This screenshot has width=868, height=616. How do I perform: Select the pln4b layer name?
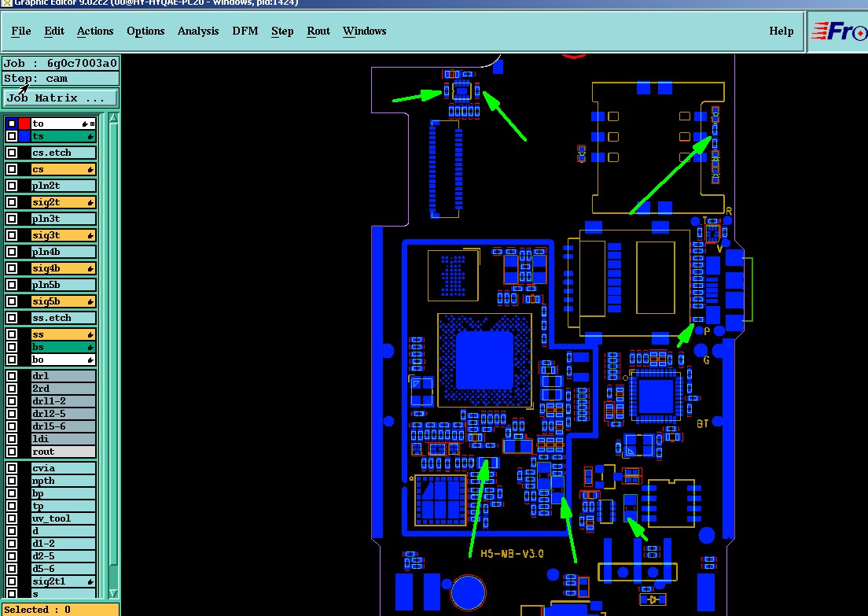coord(63,252)
